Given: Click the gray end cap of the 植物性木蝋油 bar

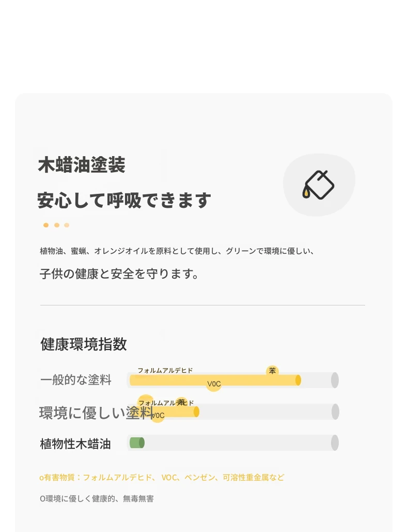Looking at the screenshot, I should click(335, 443).
